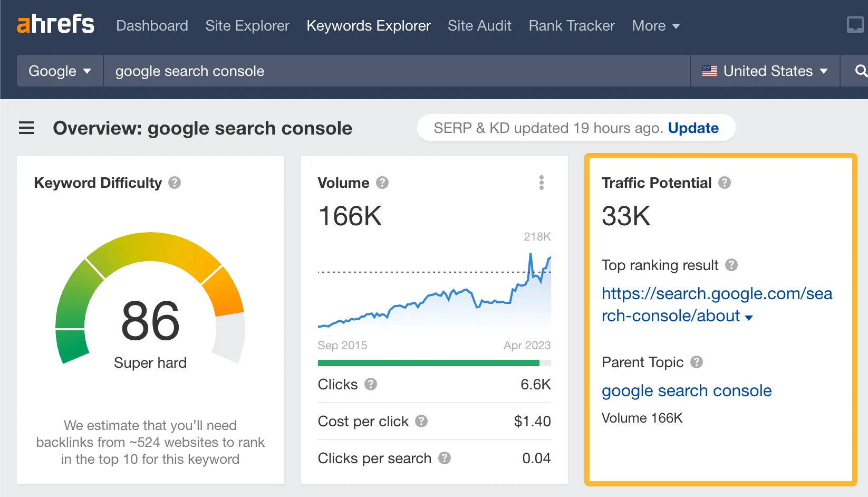This screenshot has width=868, height=497.
Task: Open the Volume card three-dot menu
Action: coord(541,183)
